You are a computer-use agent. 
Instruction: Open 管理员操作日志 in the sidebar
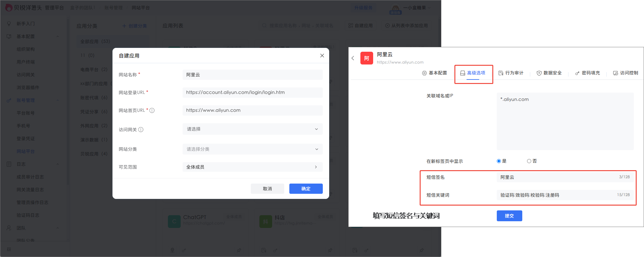tap(33, 202)
